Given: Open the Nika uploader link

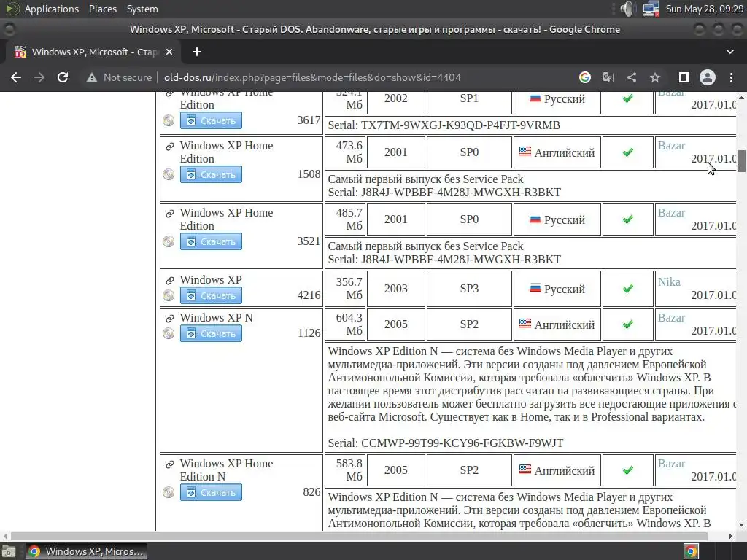Looking at the screenshot, I should tap(669, 282).
